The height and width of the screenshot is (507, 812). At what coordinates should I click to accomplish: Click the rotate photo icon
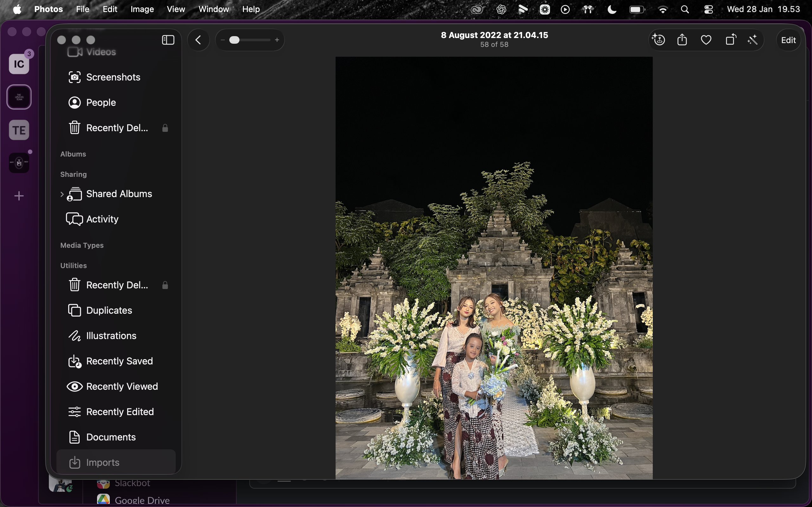[x=730, y=40]
